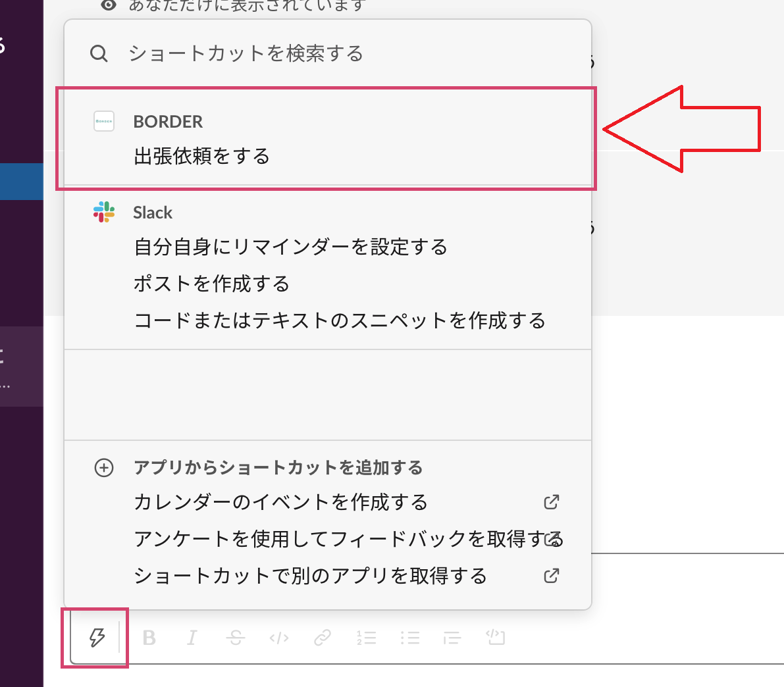Toggle italic formatting
The image size is (784, 687).
click(192, 638)
